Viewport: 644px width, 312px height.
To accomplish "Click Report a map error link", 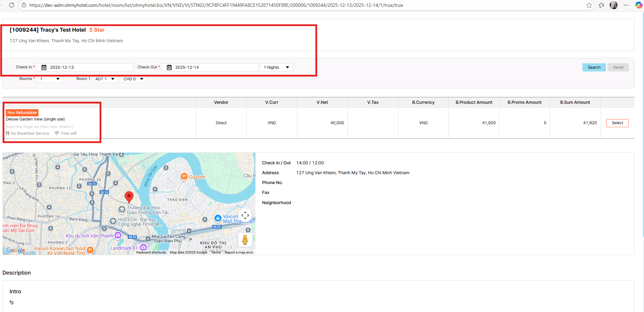I will pos(239,252).
